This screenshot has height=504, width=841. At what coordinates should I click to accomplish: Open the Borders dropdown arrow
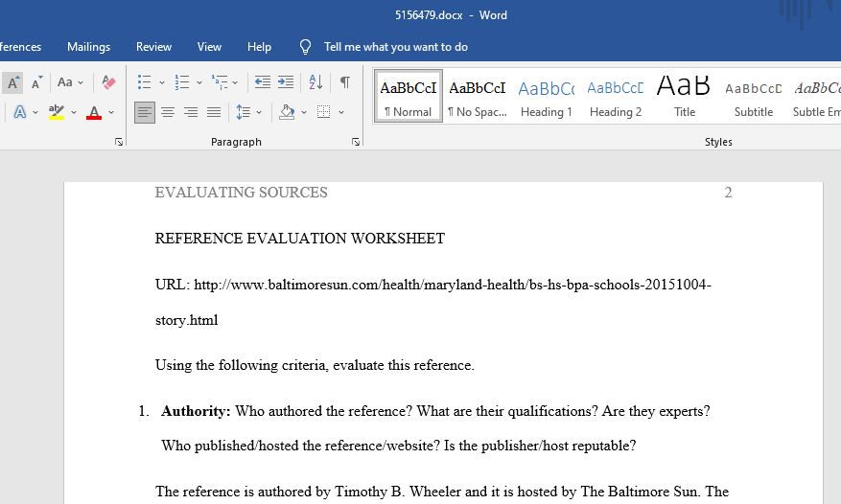click(341, 112)
